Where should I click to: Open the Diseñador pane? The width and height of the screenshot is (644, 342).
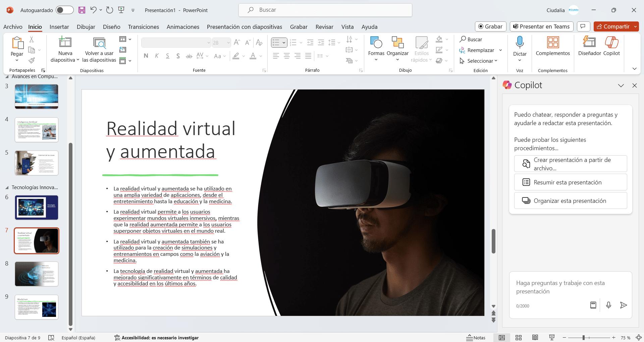pos(589,47)
